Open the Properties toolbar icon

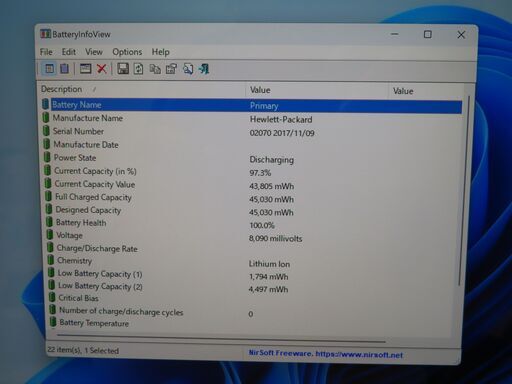(171, 69)
